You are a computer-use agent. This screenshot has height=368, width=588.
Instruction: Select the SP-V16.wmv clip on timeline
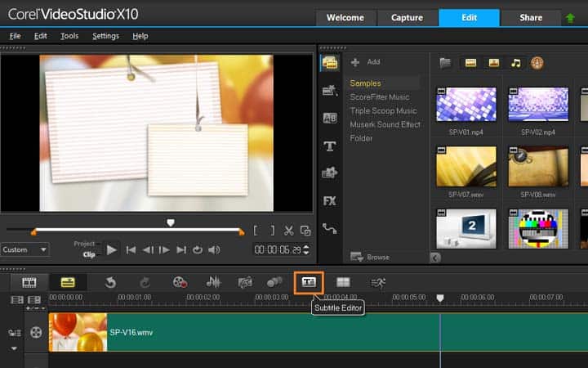tap(318, 332)
